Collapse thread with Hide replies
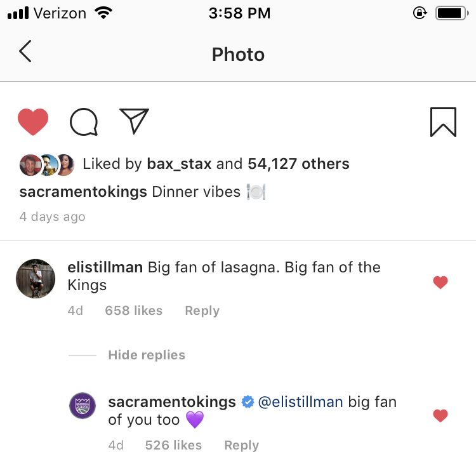 [147, 356]
